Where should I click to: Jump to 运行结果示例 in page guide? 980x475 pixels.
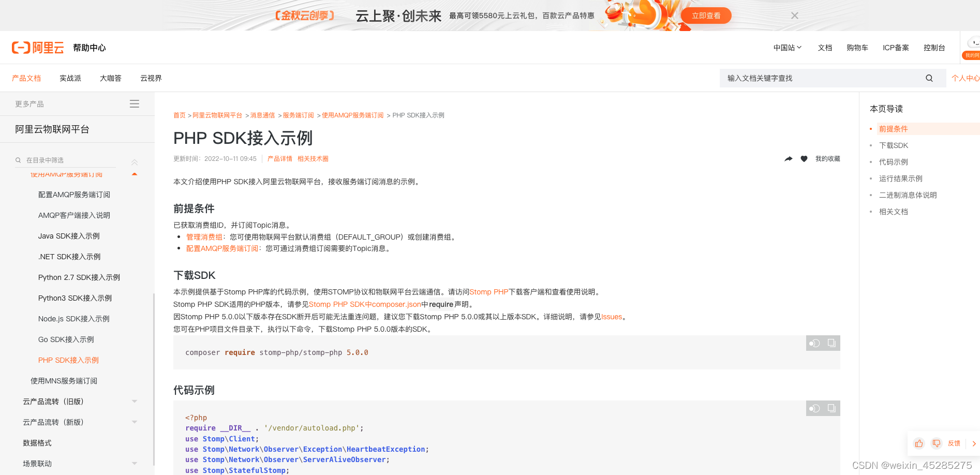click(901, 179)
